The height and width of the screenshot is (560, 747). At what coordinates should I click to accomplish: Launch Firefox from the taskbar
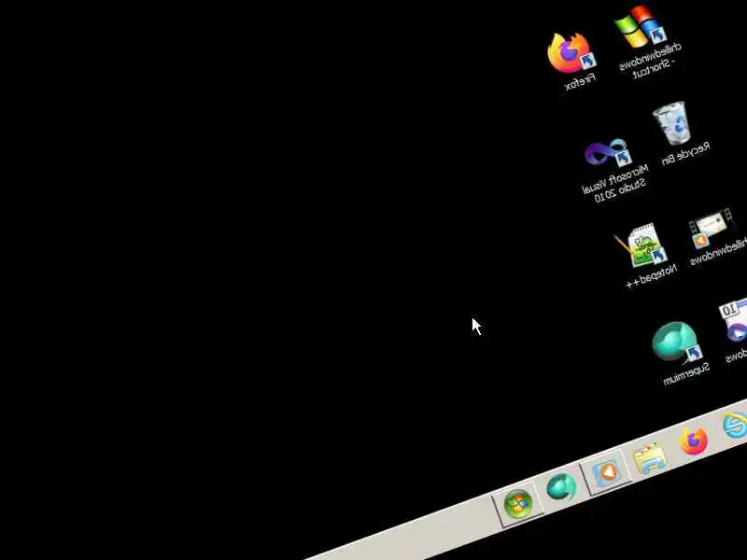[694, 441]
